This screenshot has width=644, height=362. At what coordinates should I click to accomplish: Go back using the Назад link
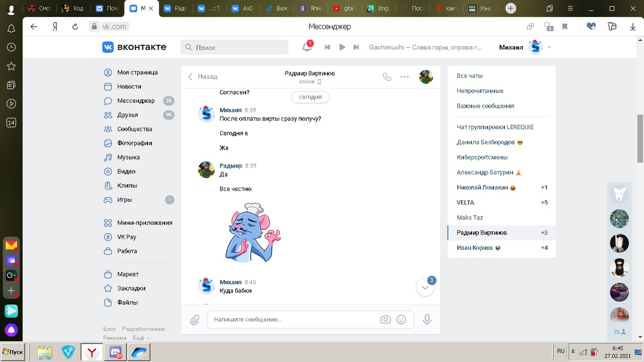[x=203, y=77]
